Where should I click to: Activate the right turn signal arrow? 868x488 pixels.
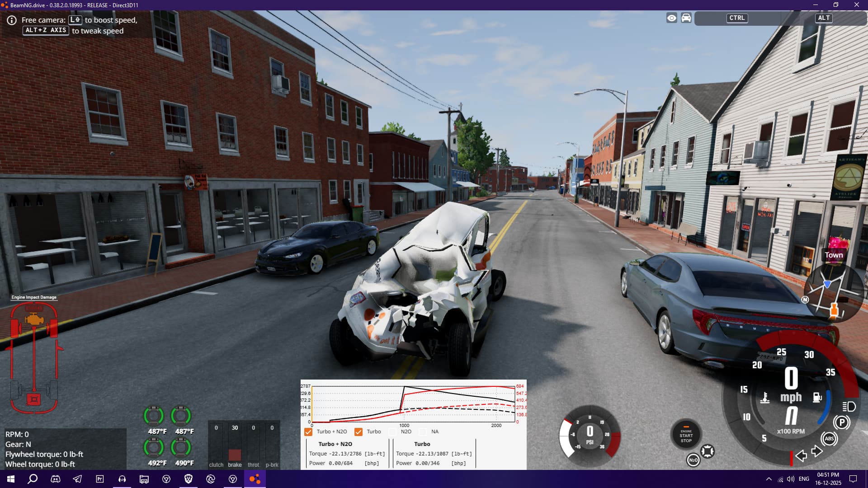click(x=817, y=451)
